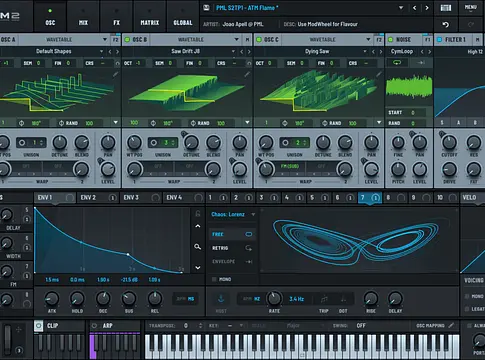Click the envelope SUS knob

point(129,299)
